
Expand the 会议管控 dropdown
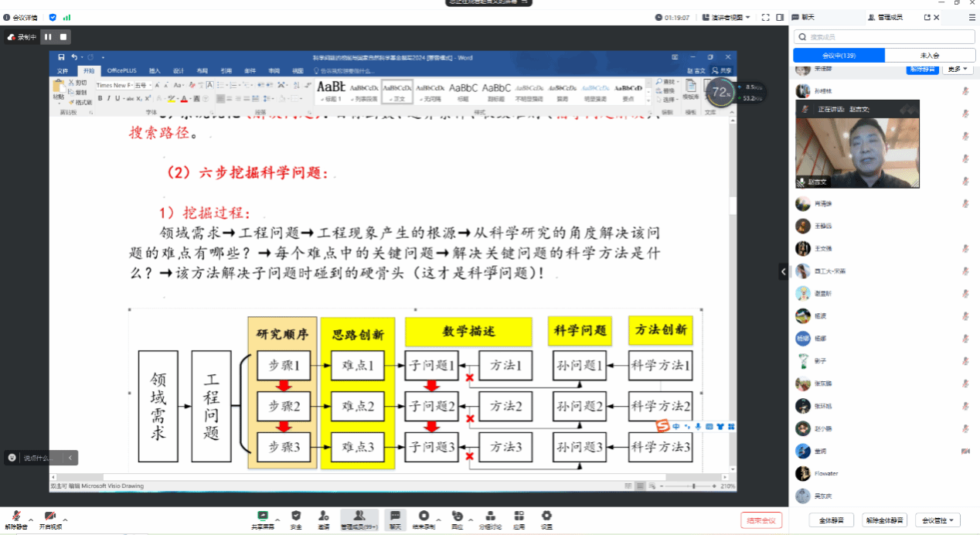tap(937, 520)
